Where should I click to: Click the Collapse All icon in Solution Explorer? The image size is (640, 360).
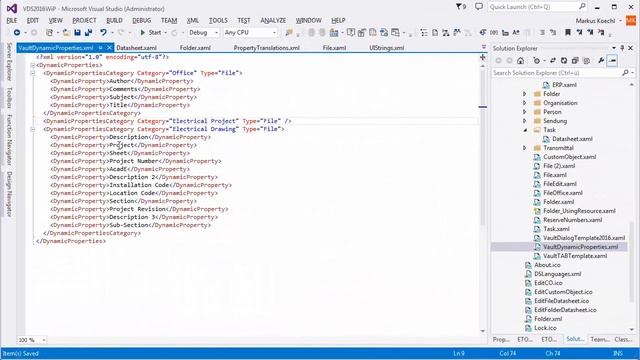(575, 60)
